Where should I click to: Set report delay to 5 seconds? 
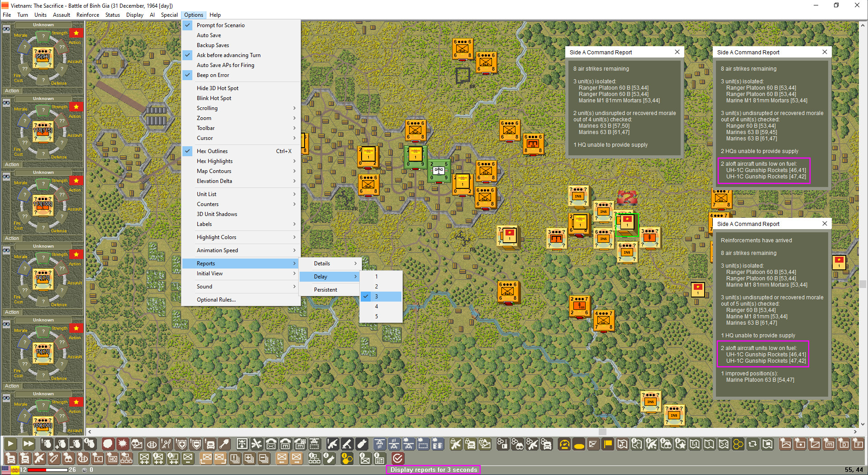coord(381,317)
